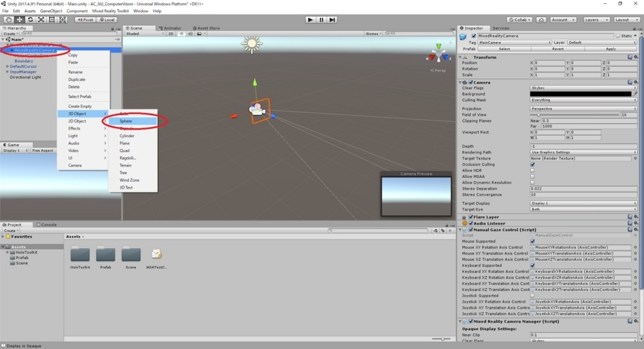
Task: Select the Move tool in toolbar
Action: pos(19,19)
